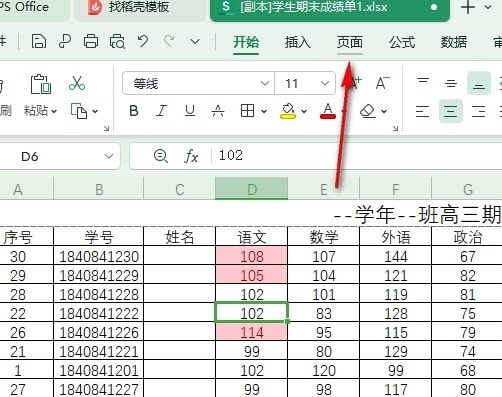Image resolution: width=502 pixels, height=397 pixels.
Task: Click the 姓名 header cell
Action: point(180,237)
